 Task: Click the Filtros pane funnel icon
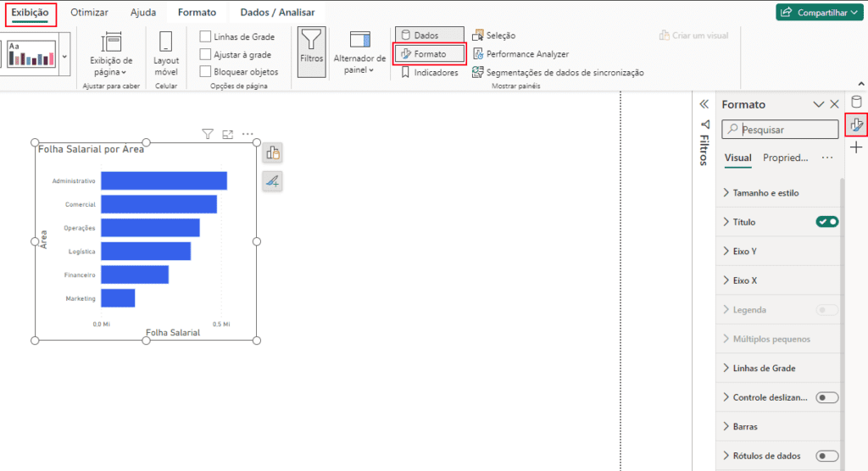704,124
